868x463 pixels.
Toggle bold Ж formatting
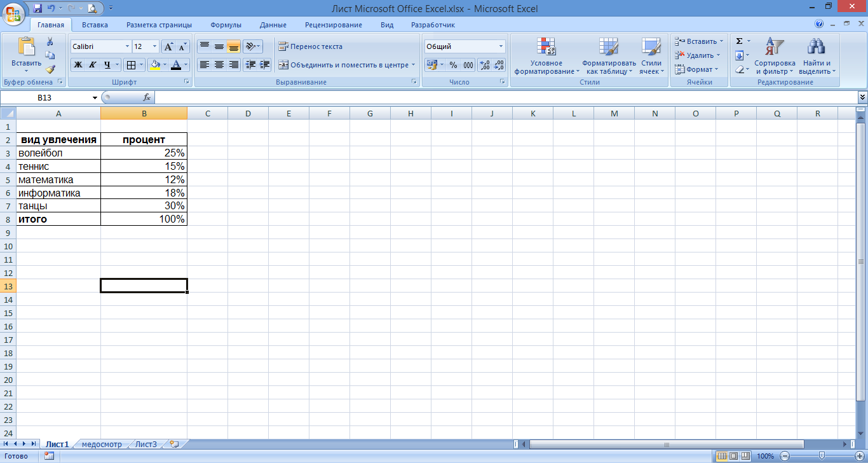coord(78,65)
